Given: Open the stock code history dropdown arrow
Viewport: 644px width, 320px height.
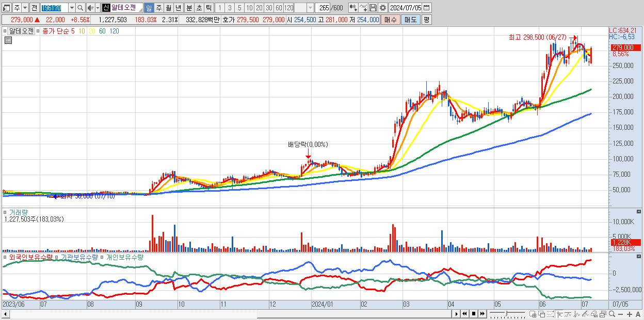Looking at the screenshot, I should click(72, 8).
